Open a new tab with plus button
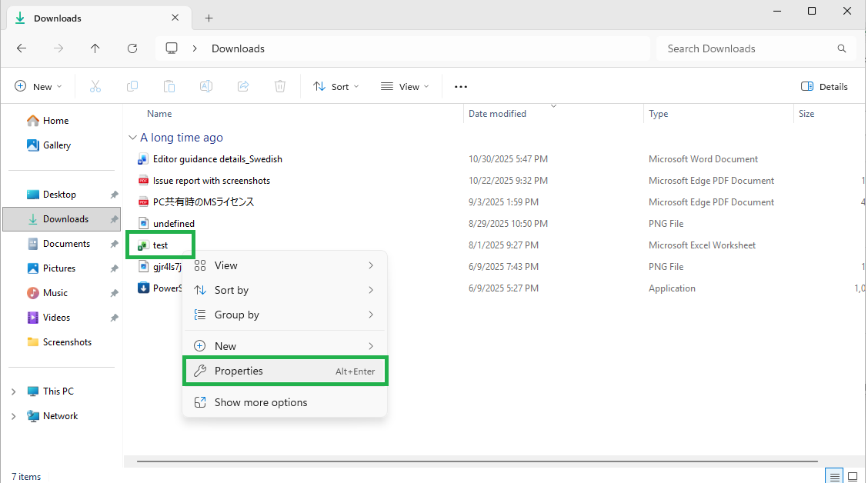The height and width of the screenshot is (483, 868). [209, 18]
